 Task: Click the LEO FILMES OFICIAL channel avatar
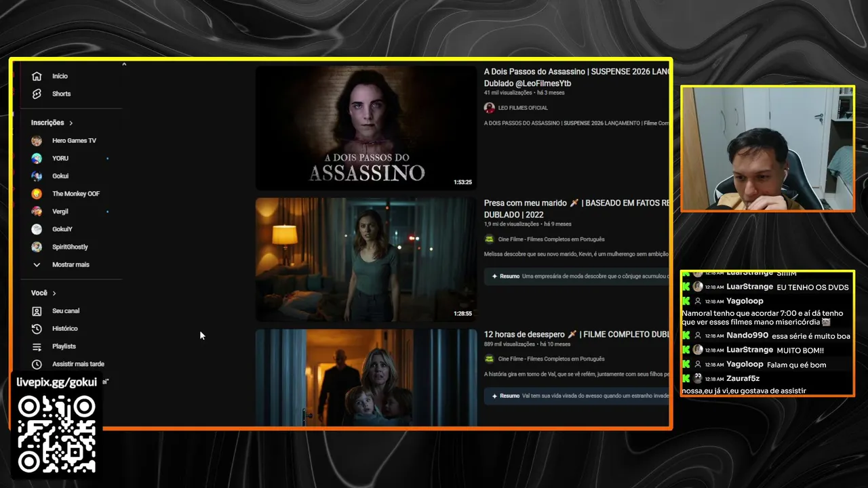click(x=489, y=108)
